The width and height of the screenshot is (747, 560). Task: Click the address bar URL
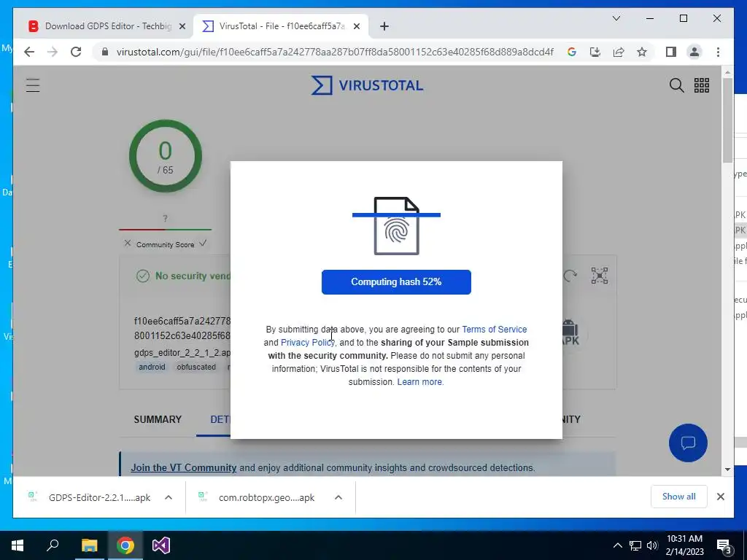tap(335, 52)
